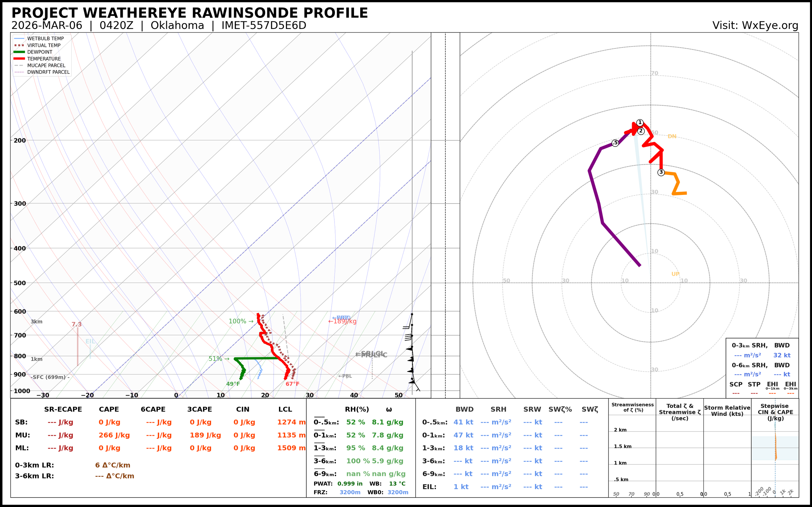
Task: Click the red TEMPERATURE legend line swatch
Action: [x=19, y=59]
